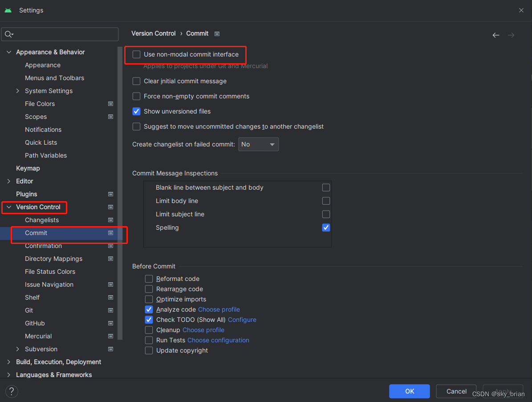Click the Choose profile link next to Analyze code
This screenshot has width=532, height=402.
point(219,309)
